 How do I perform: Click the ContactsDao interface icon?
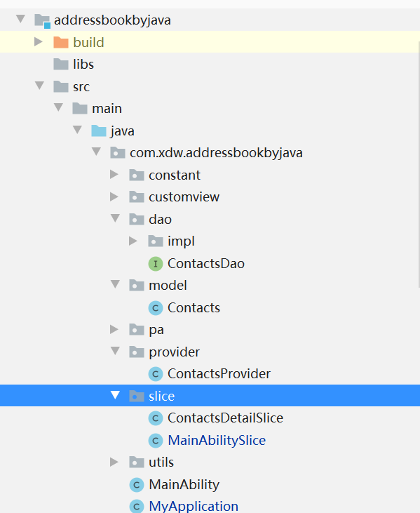click(x=156, y=264)
